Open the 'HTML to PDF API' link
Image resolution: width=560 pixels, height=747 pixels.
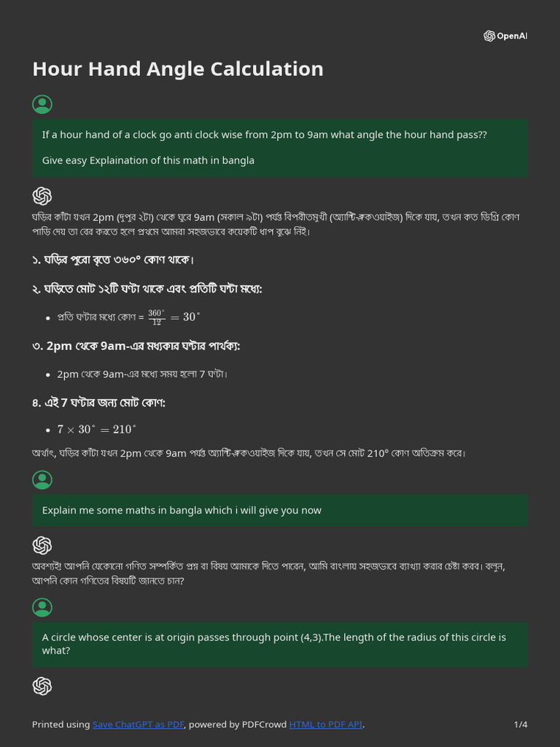[x=325, y=724]
